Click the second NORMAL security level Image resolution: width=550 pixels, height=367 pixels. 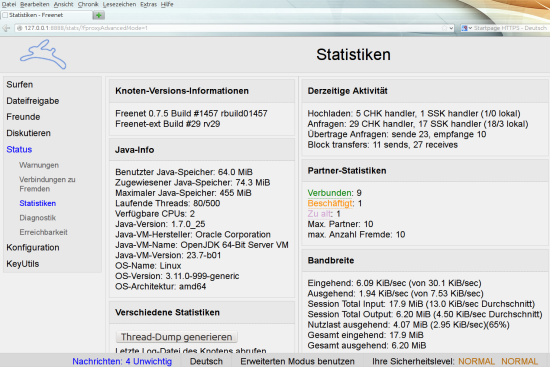[519, 361]
